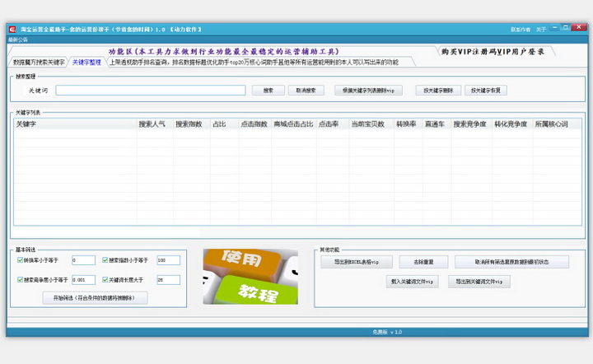Open the 联系作者 menu item
Image resolution: width=593 pixels, height=364 pixels.
pyautogui.click(x=520, y=29)
